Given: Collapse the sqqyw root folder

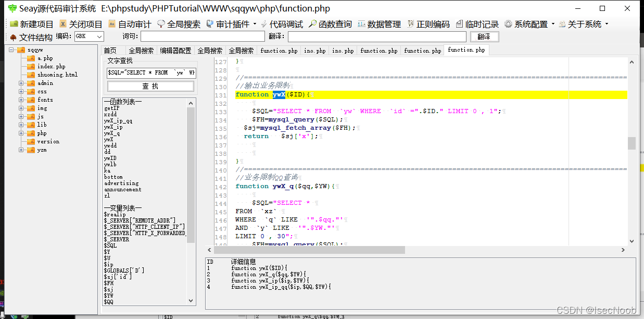Looking at the screenshot, I should 11,50.
